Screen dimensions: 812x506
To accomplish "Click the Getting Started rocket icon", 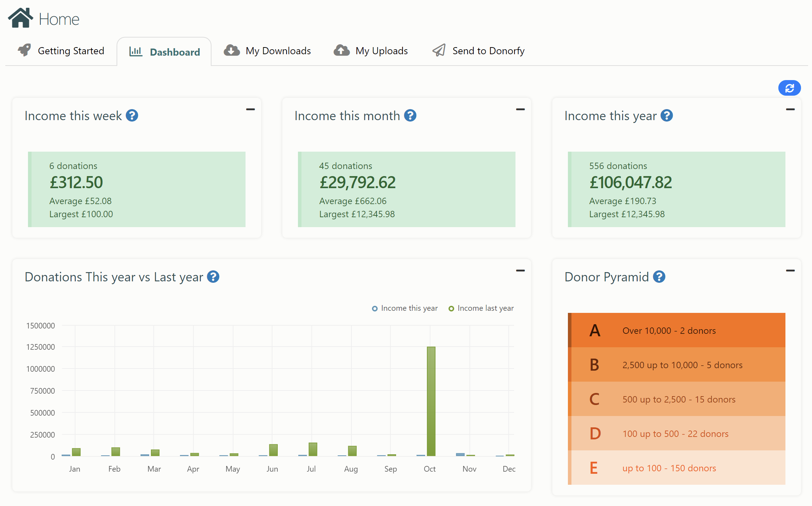I will [24, 50].
